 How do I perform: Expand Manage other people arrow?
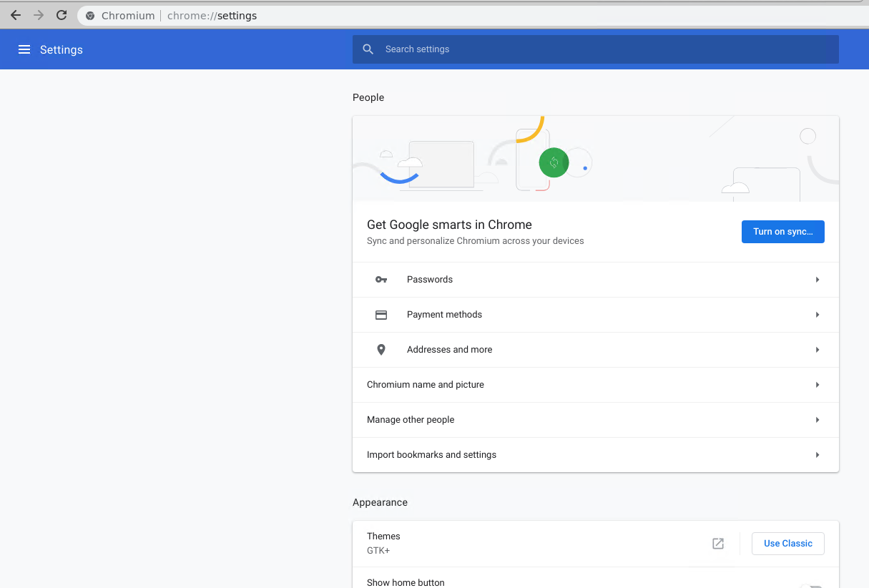point(818,420)
